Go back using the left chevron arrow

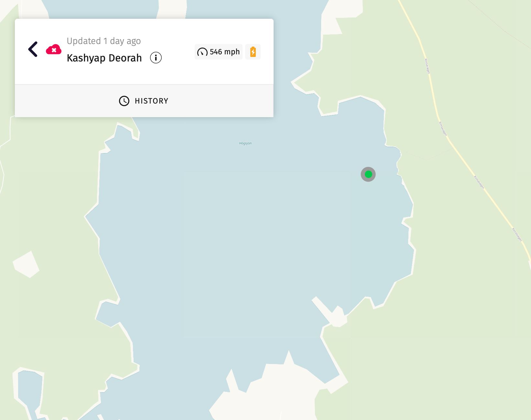click(33, 49)
